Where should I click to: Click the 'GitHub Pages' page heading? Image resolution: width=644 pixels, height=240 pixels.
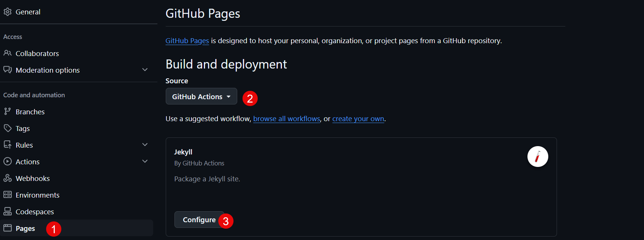point(203,14)
